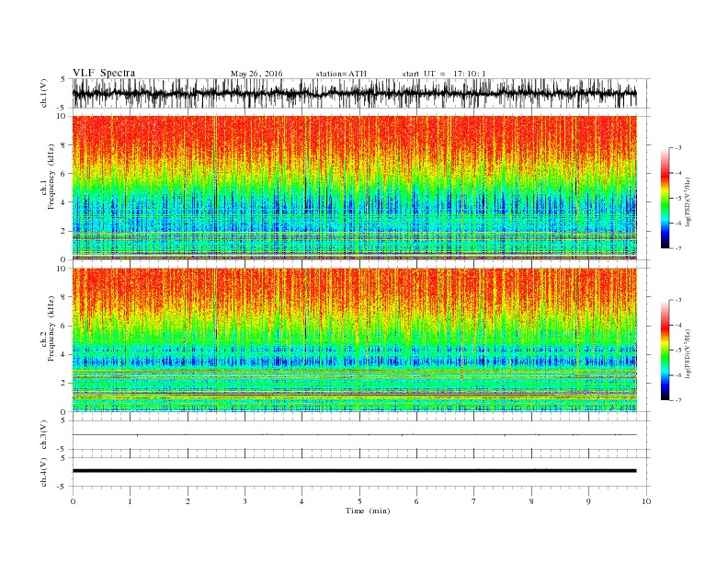
Task: Click the '9' tick on the time axis
Action: 588,501
